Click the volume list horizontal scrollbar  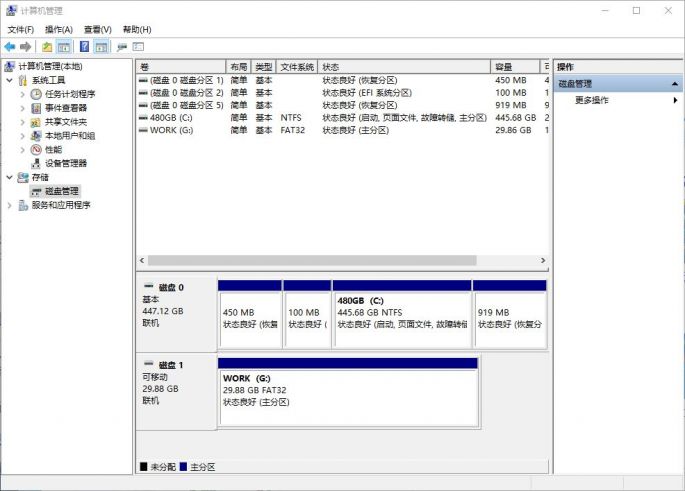click(x=340, y=261)
